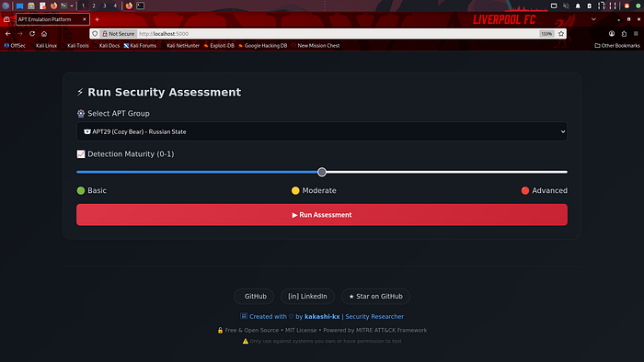This screenshot has height=362, width=644.
Task: Click the Star on GitHub button
Action: coord(375,297)
